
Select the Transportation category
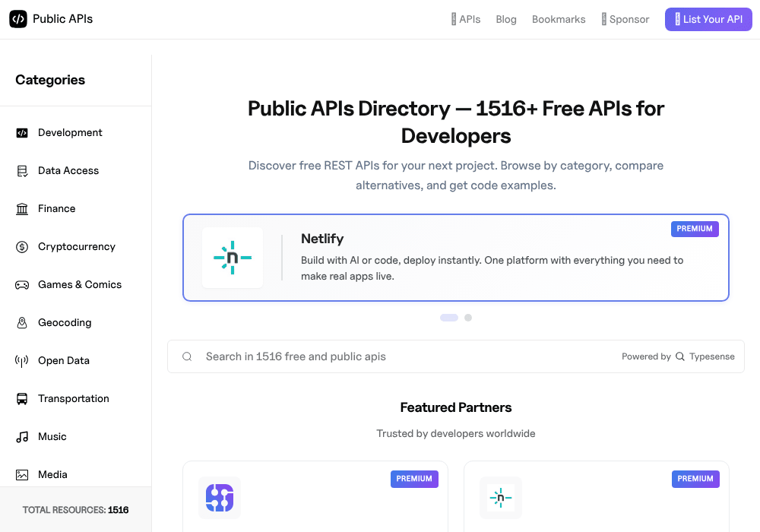pyautogui.click(x=75, y=399)
